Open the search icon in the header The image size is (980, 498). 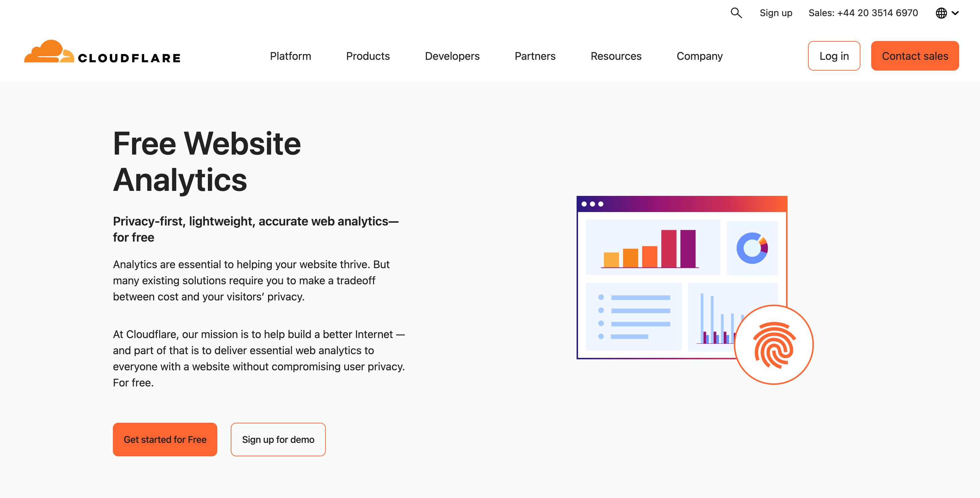tap(736, 12)
